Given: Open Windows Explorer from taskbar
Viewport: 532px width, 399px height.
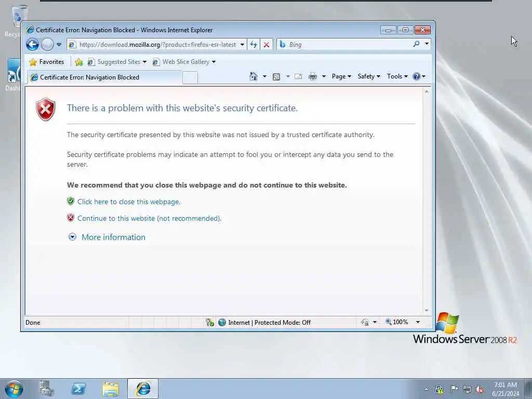Looking at the screenshot, I should click(111, 389).
